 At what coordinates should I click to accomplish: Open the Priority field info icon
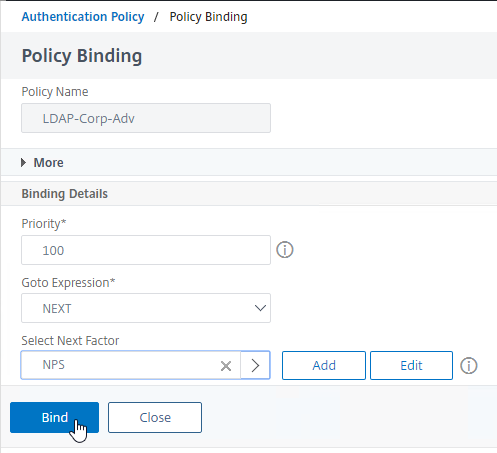click(x=285, y=250)
